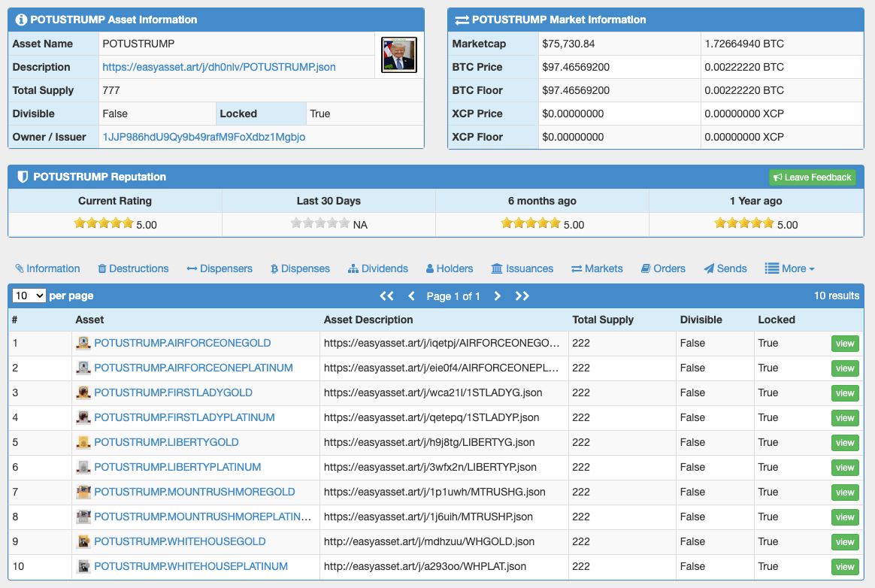This screenshot has width=875, height=588.
Task: Select the WHPLAT.json description URL cell
Action: (425, 566)
